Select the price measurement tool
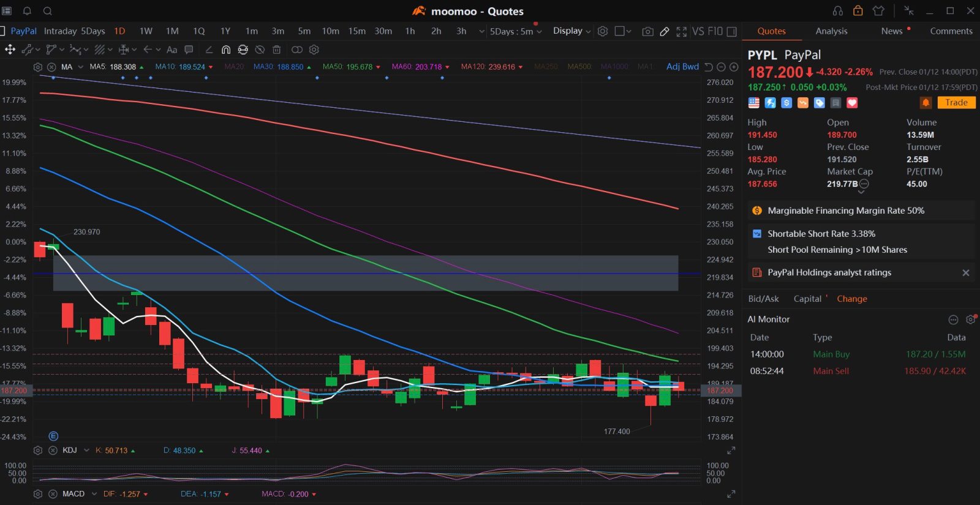Screen dimensions: 980x505 [x=124, y=50]
